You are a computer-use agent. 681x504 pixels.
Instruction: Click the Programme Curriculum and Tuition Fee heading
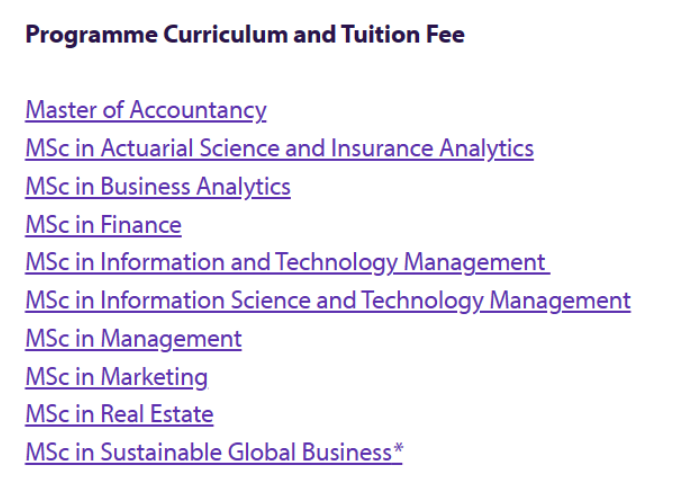(245, 35)
